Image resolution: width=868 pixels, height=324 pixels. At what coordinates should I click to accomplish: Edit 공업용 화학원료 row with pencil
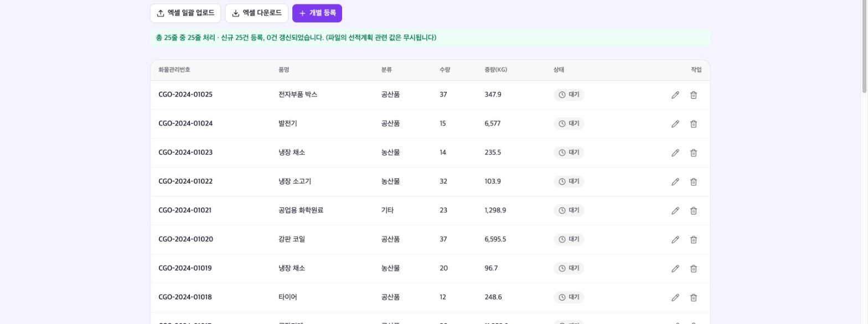click(675, 210)
